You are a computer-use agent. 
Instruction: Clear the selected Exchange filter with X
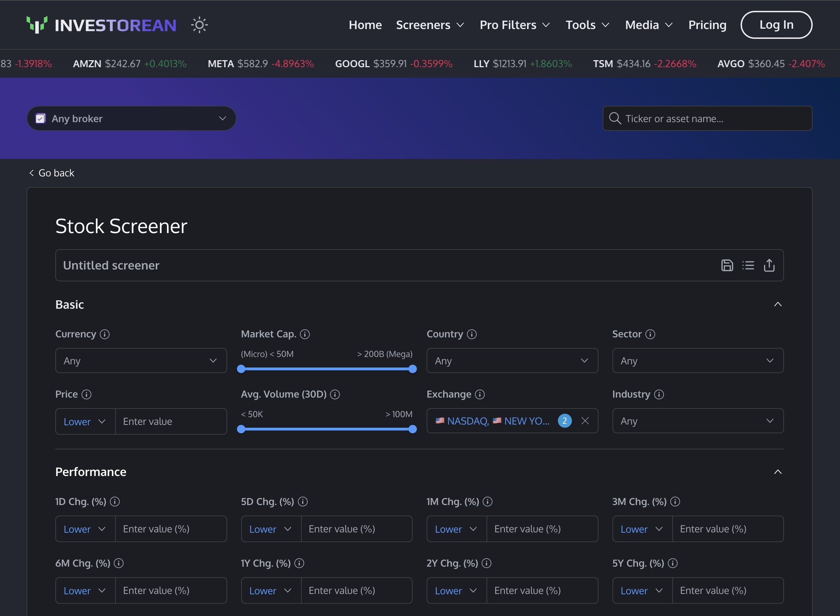click(585, 421)
